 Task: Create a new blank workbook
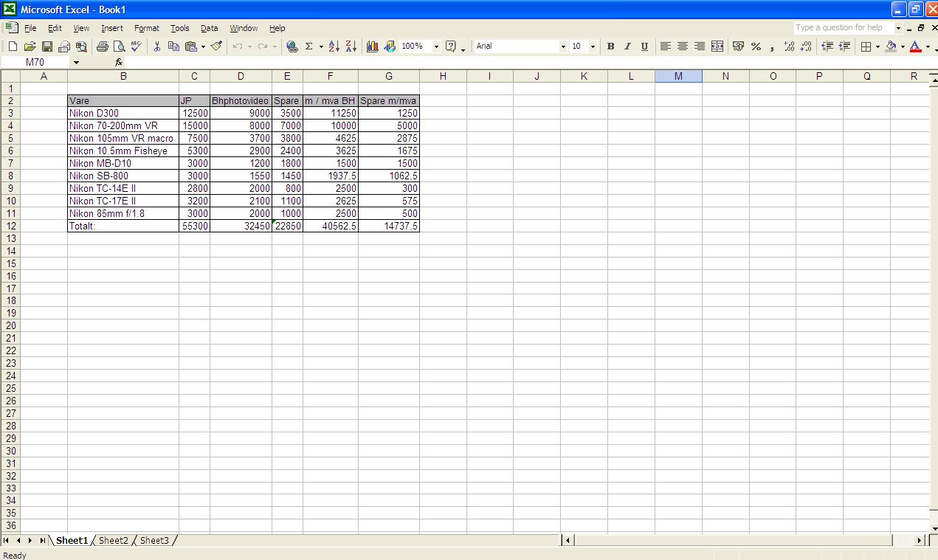click(13, 46)
